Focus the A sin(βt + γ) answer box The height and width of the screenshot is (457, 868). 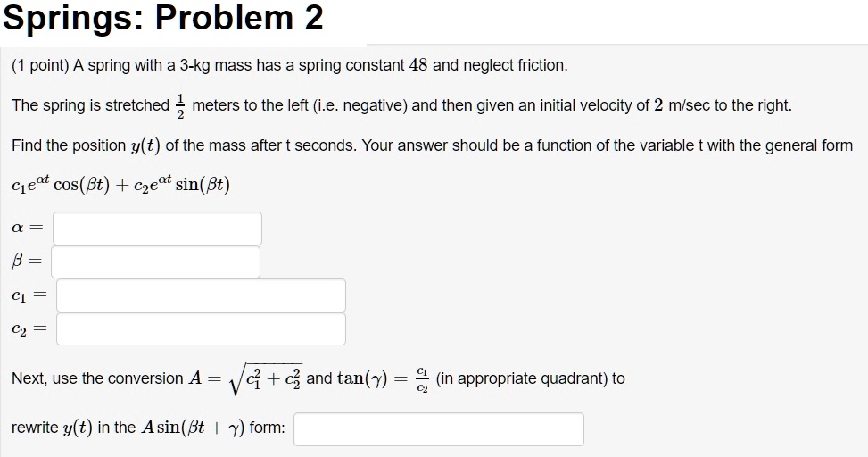click(x=439, y=429)
